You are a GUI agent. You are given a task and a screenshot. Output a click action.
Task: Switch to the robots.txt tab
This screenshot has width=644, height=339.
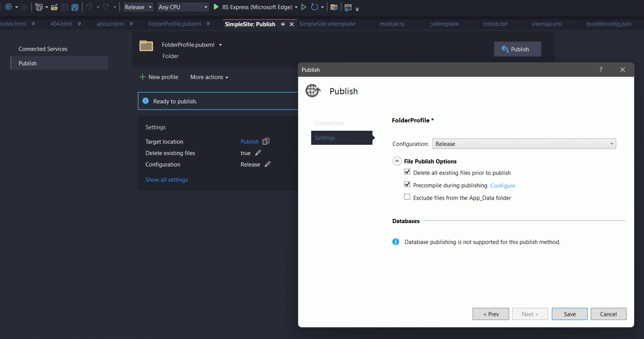coord(495,24)
